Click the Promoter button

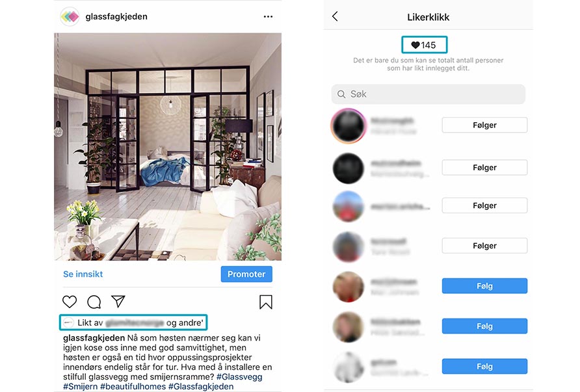pyautogui.click(x=246, y=274)
